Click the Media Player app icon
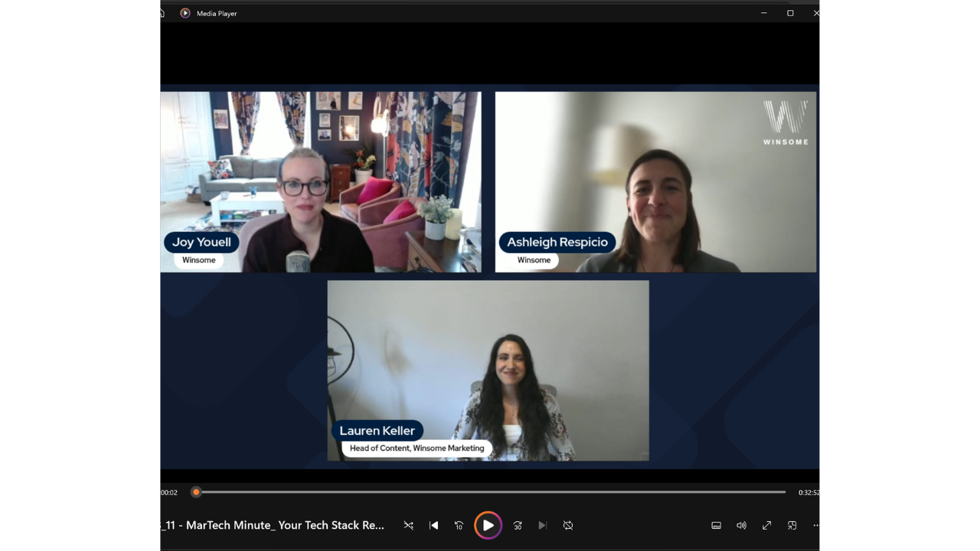This screenshot has width=980, height=551. [x=185, y=13]
